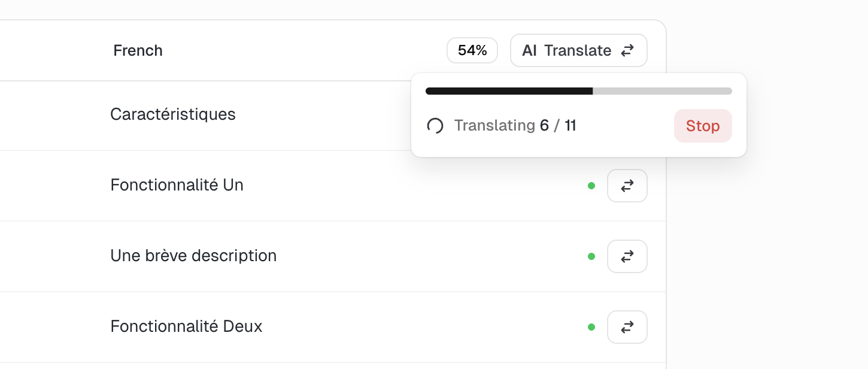Image resolution: width=868 pixels, height=369 pixels.
Task: Click the swap arrows icon beside Translate
Action: coord(627,50)
